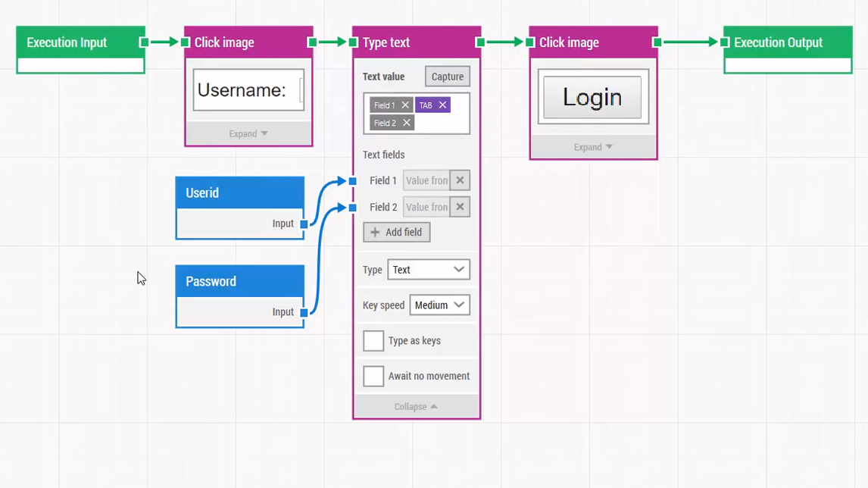Open the Type dropdown showing Text

tap(428, 269)
